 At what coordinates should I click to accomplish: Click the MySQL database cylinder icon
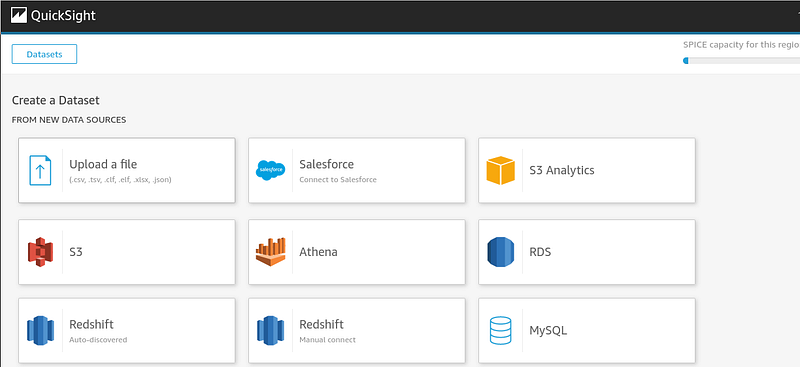click(501, 331)
